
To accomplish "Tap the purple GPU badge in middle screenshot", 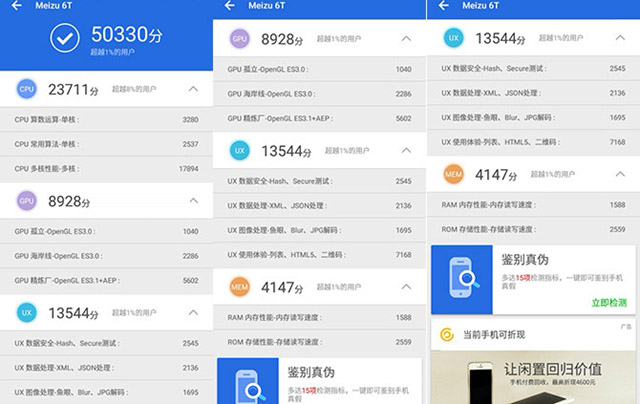I will 240,39.
